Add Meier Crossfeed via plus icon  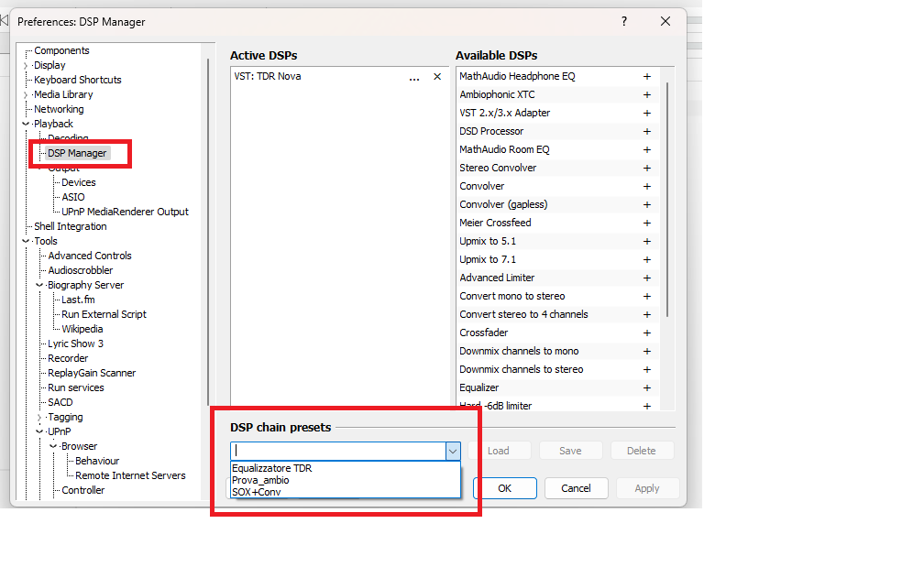point(646,224)
